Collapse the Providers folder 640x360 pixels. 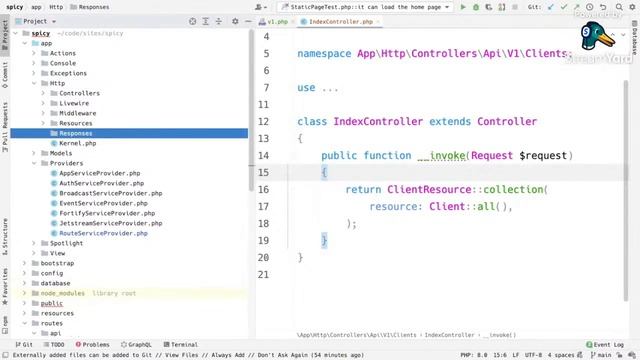[x=34, y=163]
